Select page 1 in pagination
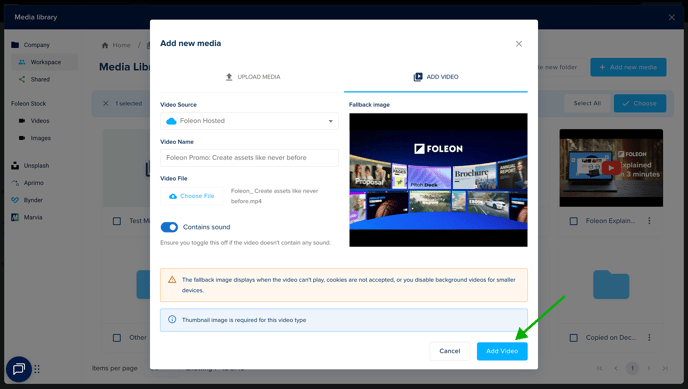 coord(632,368)
